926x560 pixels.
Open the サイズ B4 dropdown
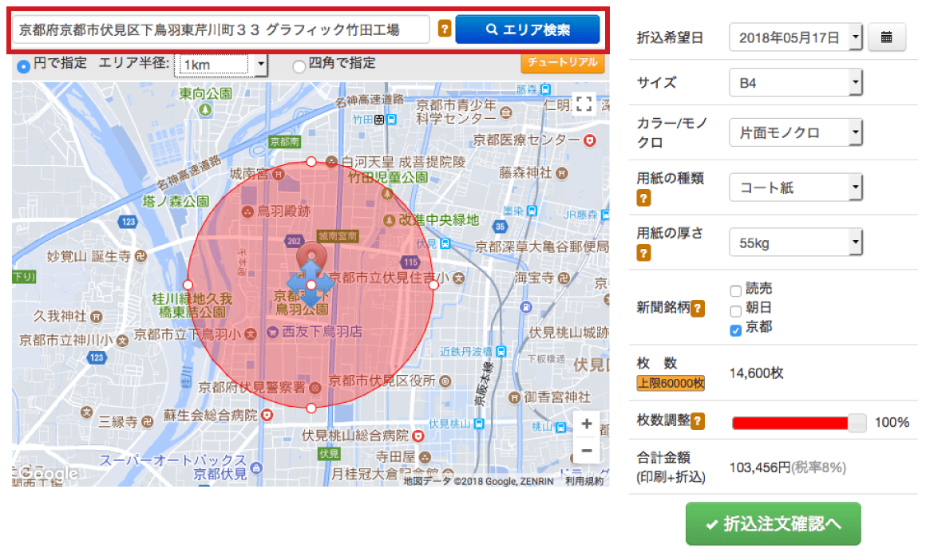pos(795,82)
